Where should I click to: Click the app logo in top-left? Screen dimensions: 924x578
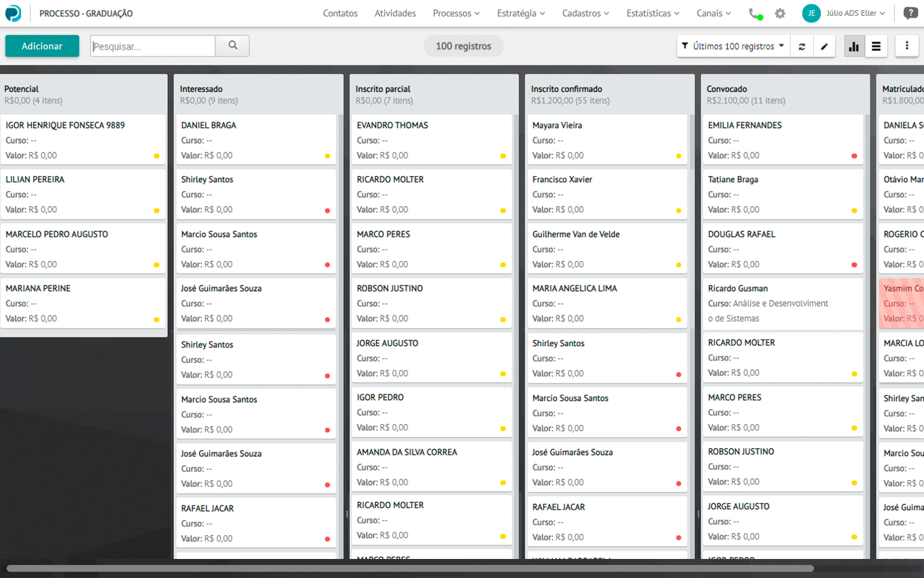(13, 14)
